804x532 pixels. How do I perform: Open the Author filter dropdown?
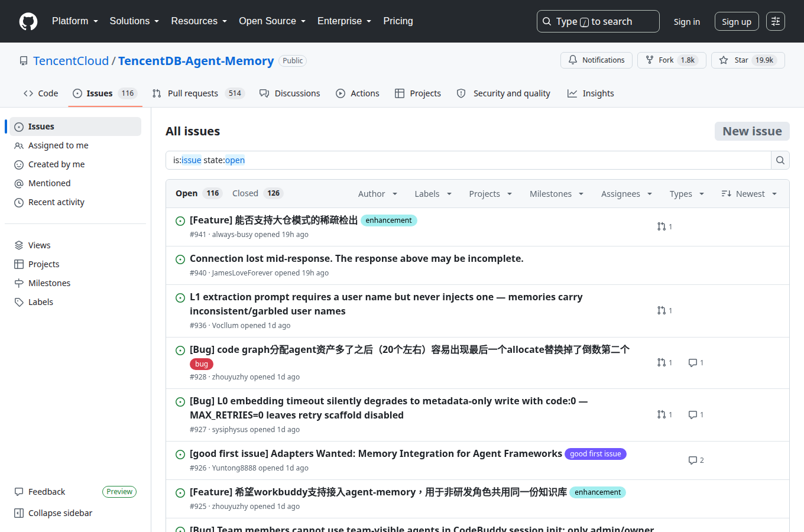(378, 194)
